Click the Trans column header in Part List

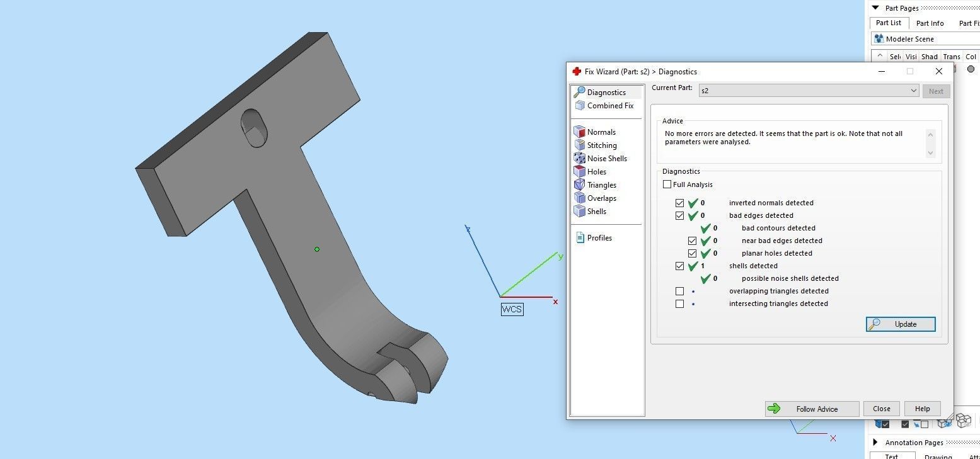(x=952, y=57)
